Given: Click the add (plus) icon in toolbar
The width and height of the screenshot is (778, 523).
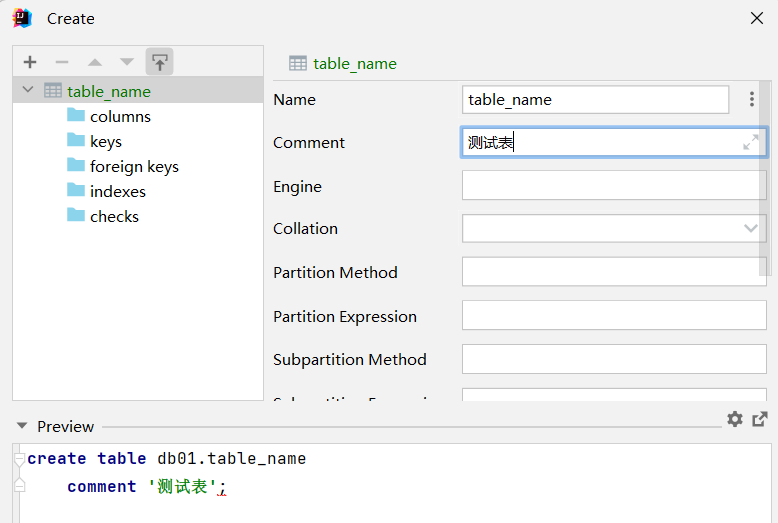Looking at the screenshot, I should point(30,62).
